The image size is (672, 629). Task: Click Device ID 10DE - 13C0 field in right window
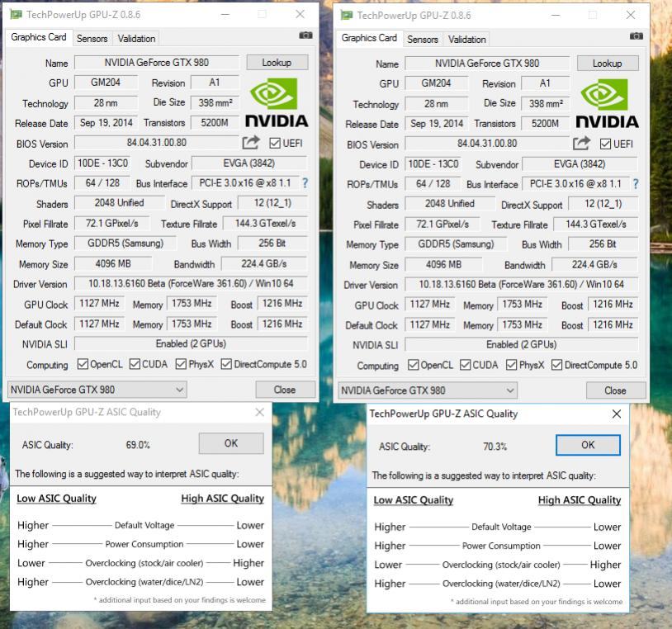coord(433,164)
